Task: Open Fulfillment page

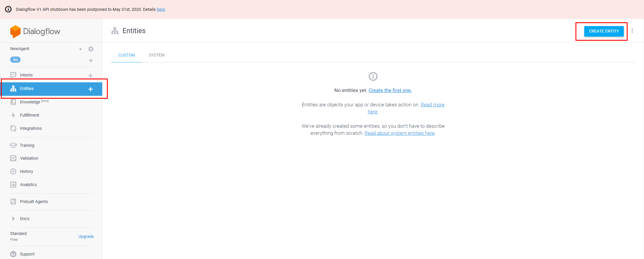Action: click(30, 115)
